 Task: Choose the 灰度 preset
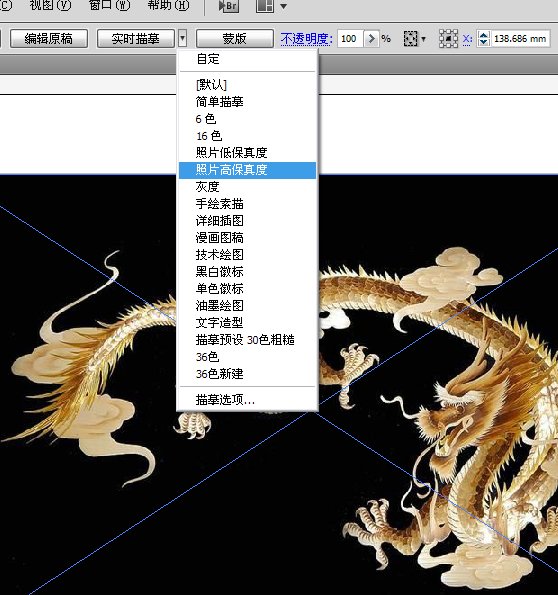tap(247, 187)
